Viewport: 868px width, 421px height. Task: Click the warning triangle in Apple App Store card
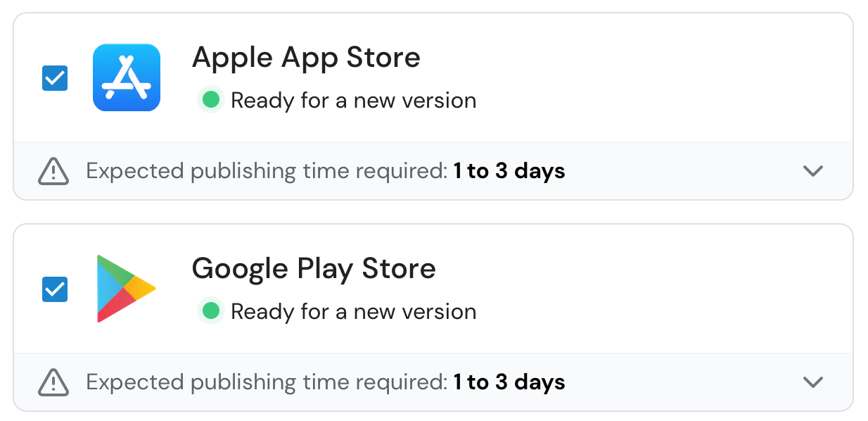[53, 171]
